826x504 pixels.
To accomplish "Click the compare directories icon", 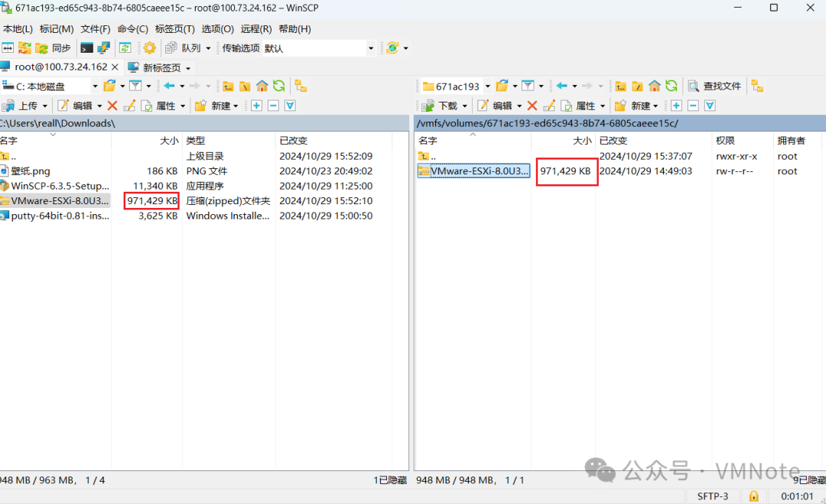I will (8, 48).
